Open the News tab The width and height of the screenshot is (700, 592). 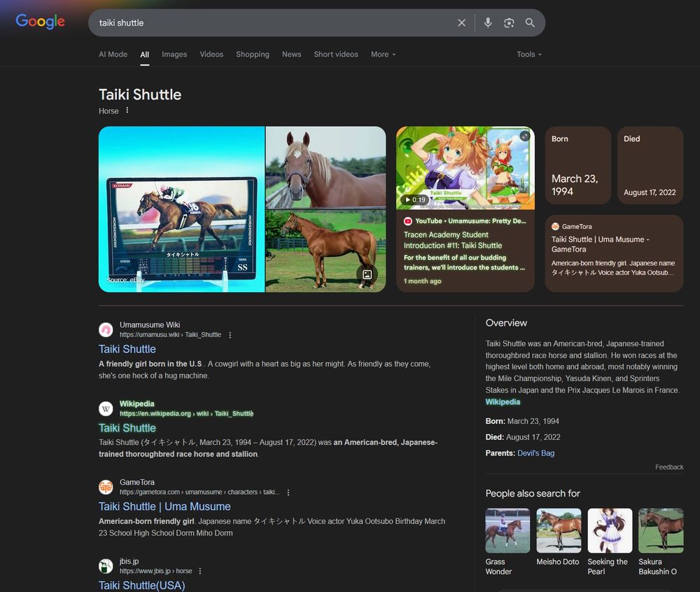pos(291,55)
